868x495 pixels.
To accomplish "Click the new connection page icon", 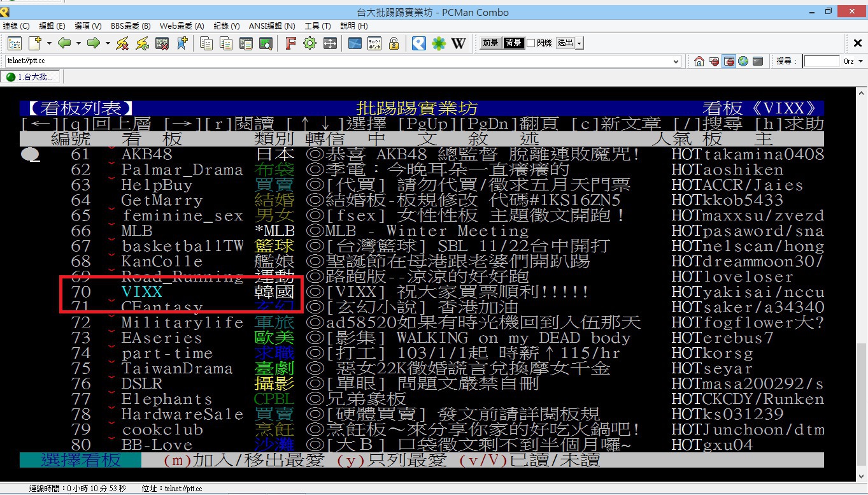I will [x=34, y=43].
